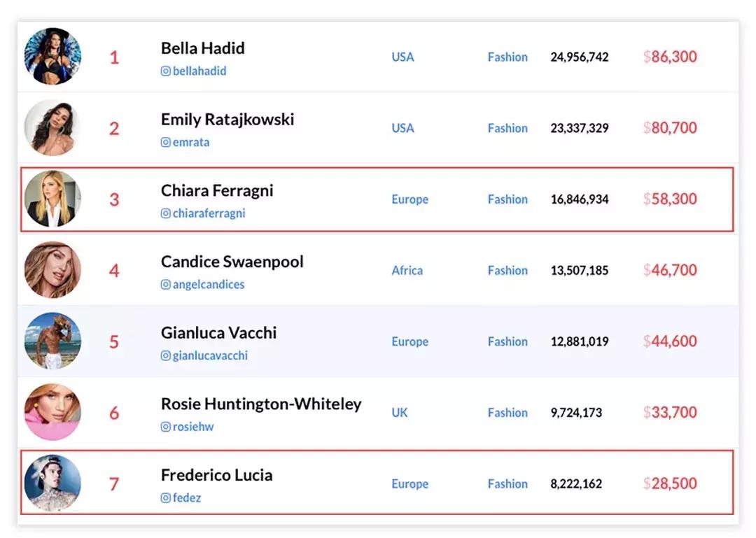Click the name Candice Swaenpool

(x=232, y=262)
